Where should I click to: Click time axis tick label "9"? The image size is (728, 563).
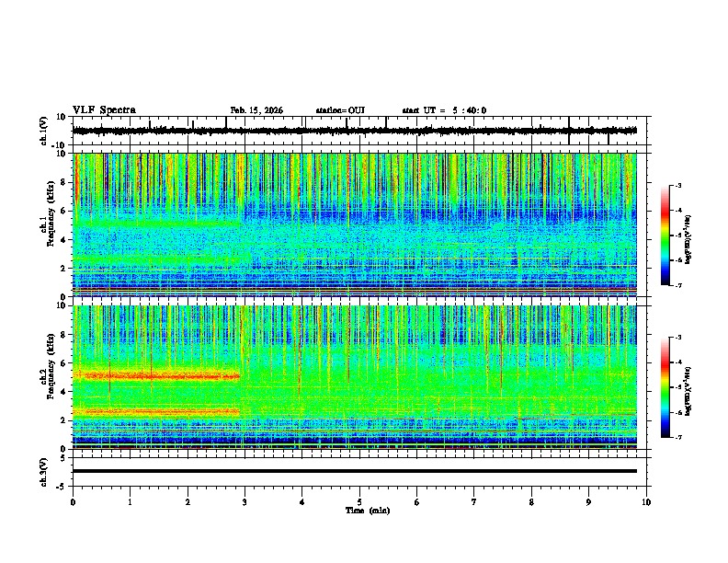pos(588,502)
